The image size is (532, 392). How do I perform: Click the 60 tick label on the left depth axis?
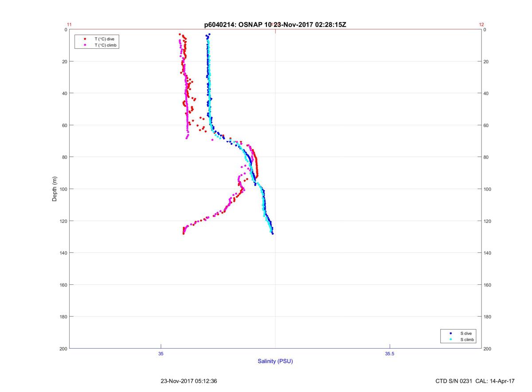pyautogui.click(x=64, y=125)
